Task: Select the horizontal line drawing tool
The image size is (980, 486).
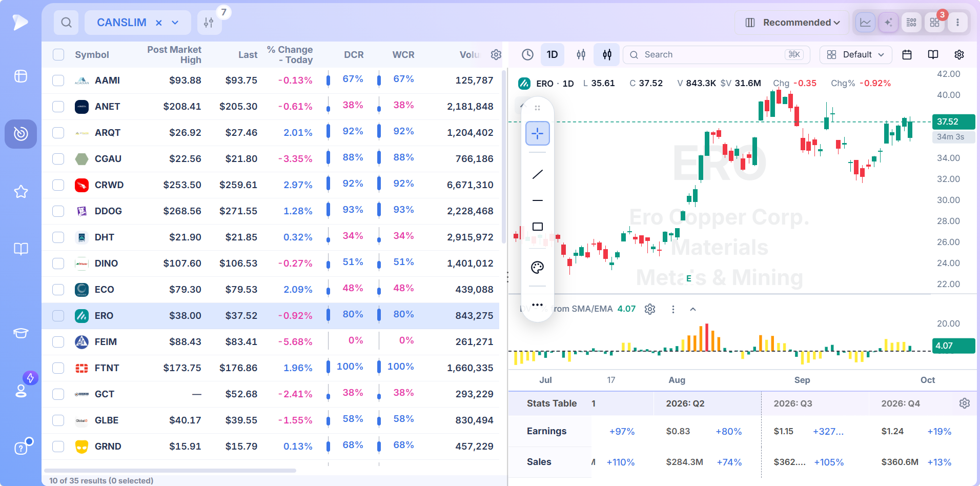Action: [x=537, y=200]
